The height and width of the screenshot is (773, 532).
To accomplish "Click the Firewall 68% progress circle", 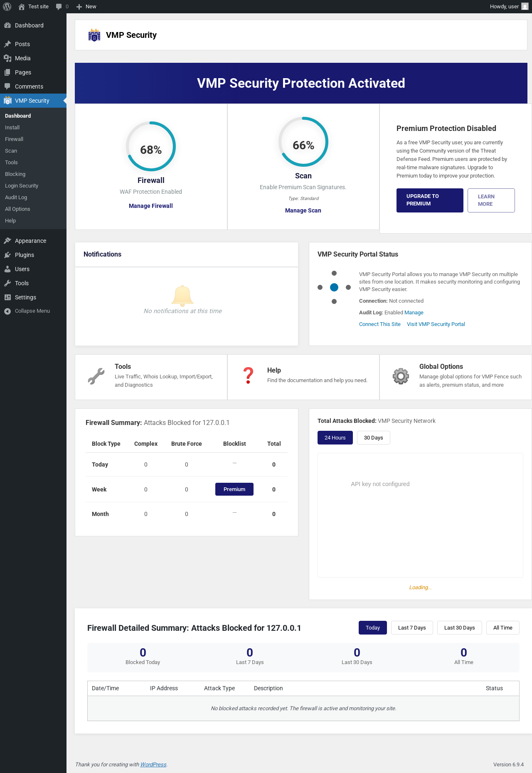I will 151,146.
